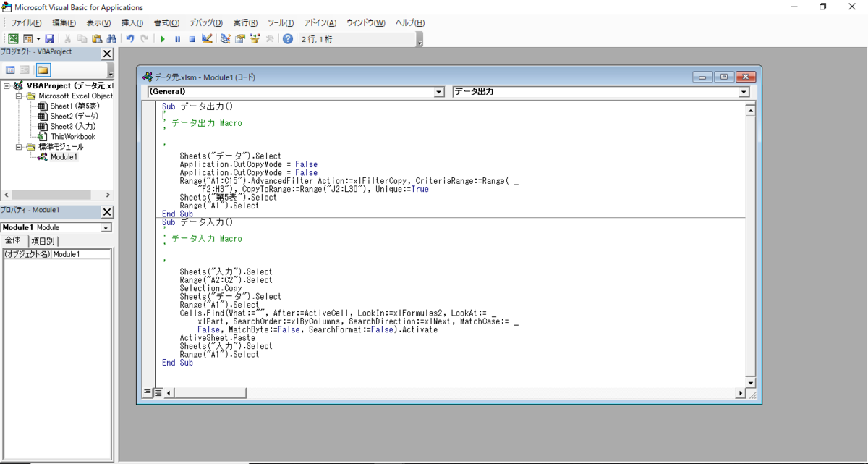The image size is (868, 464).
Task: Open Properties Window toolbar icon
Action: 239,39
